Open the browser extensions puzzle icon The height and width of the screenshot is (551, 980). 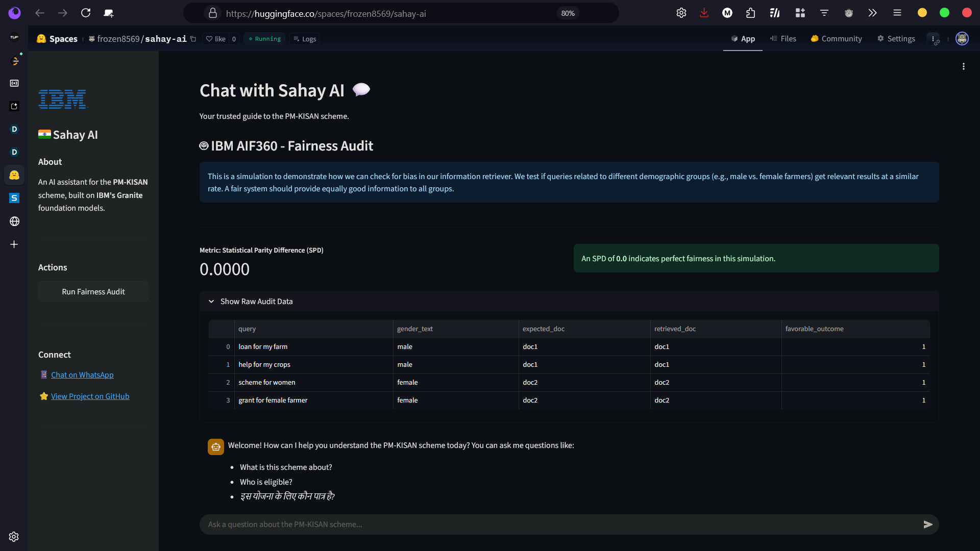tap(750, 13)
